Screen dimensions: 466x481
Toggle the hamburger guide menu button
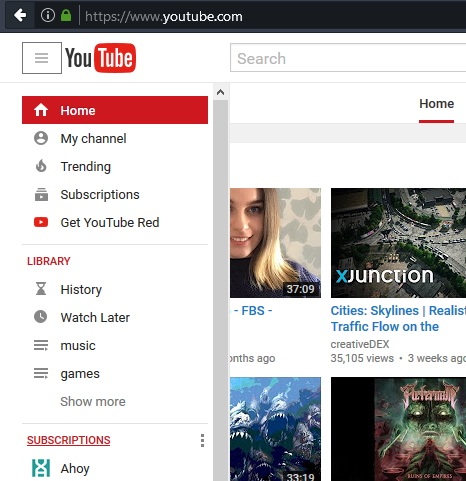tap(42, 58)
